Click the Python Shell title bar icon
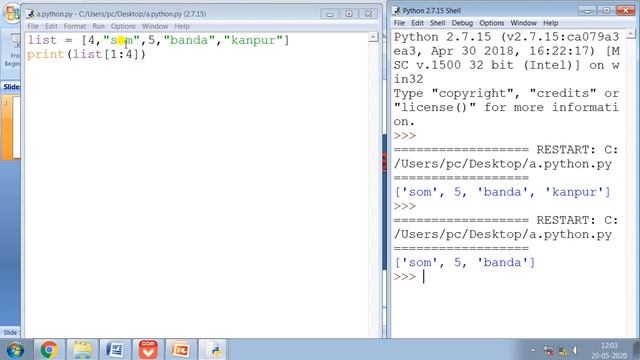The width and height of the screenshot is (640, 360). click(x=397, y=11)
